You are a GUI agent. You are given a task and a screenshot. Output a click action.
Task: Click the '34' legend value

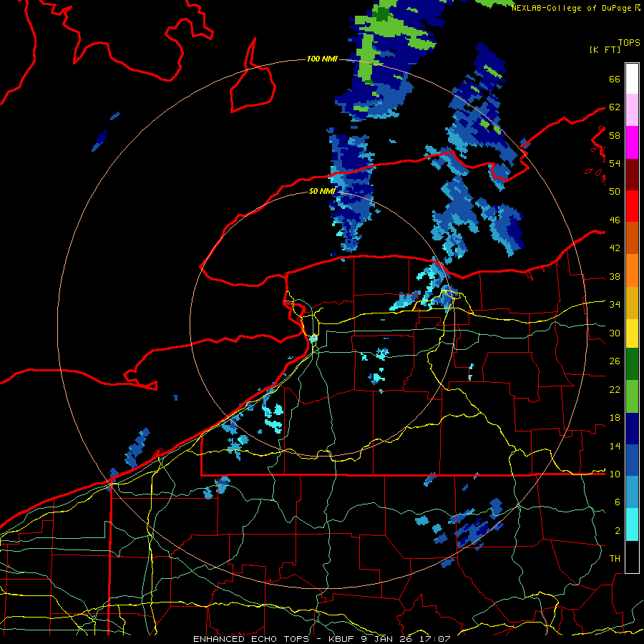pyautogui.click(x=615, y=305)
